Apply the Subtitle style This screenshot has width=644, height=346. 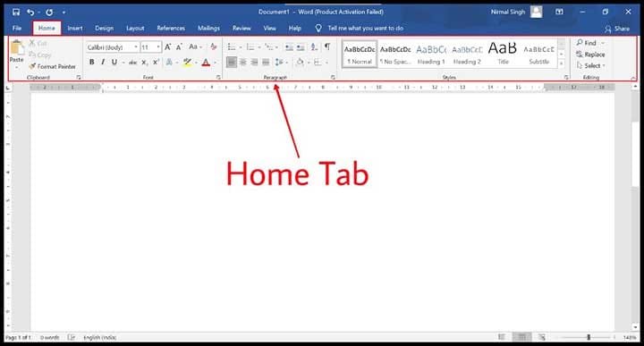click(538, 55)
